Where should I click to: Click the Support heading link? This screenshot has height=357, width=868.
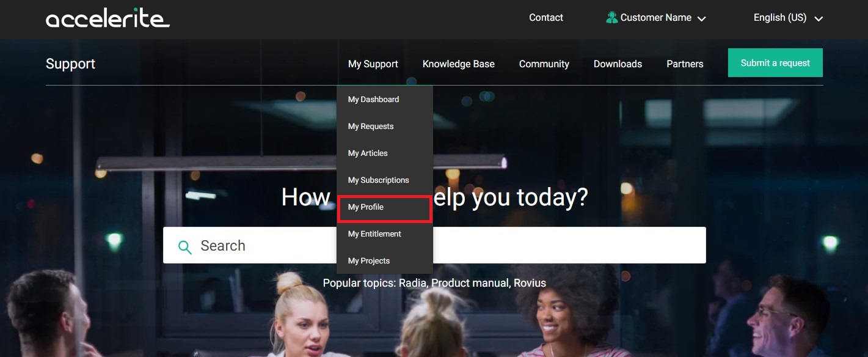pos(70,64)
